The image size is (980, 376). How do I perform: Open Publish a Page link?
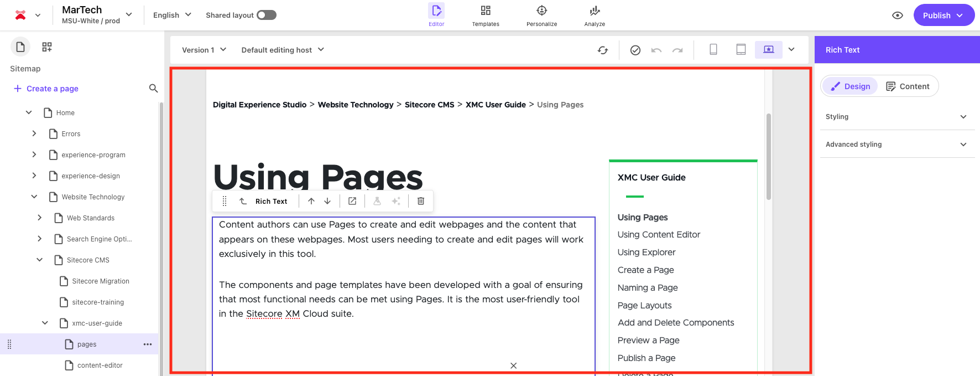tap(647, 358)
